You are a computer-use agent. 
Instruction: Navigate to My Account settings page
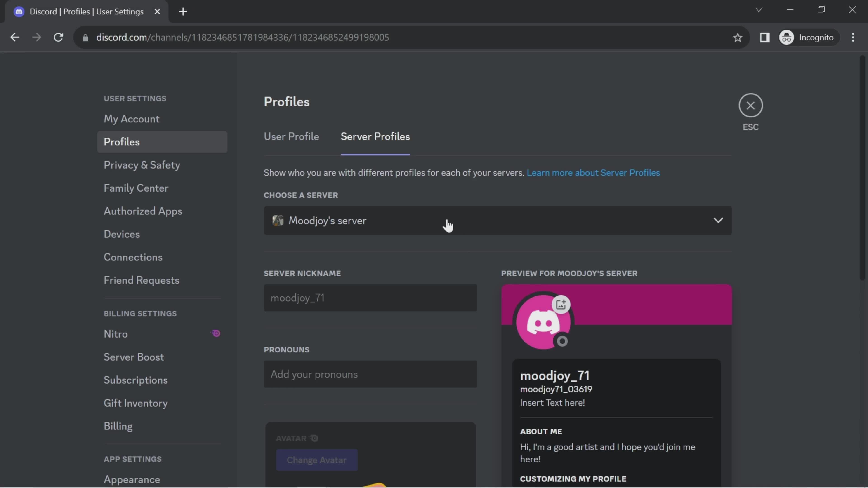tap(131, 119)
